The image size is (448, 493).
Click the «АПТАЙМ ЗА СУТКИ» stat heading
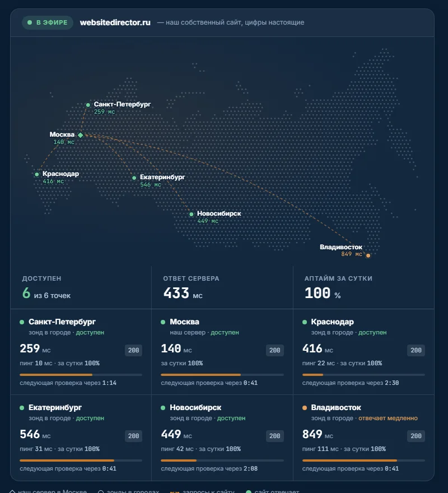[338, 278]
